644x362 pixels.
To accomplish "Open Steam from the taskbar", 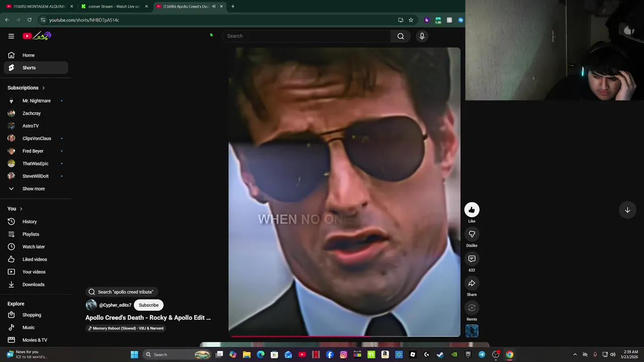I will coord(440,354).
